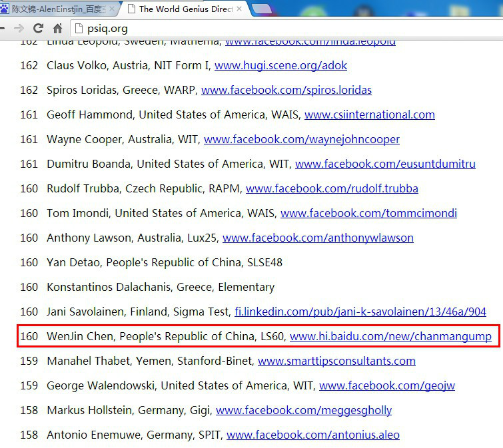Open Jani Savolainen's LinkedIn profile link
The image size is (503, 448).
[360, 312]
